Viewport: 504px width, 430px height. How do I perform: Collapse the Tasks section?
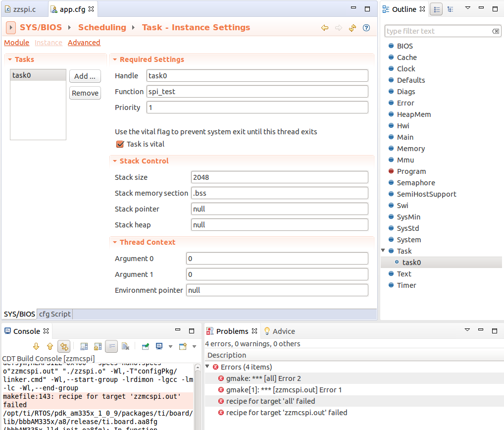10,59
